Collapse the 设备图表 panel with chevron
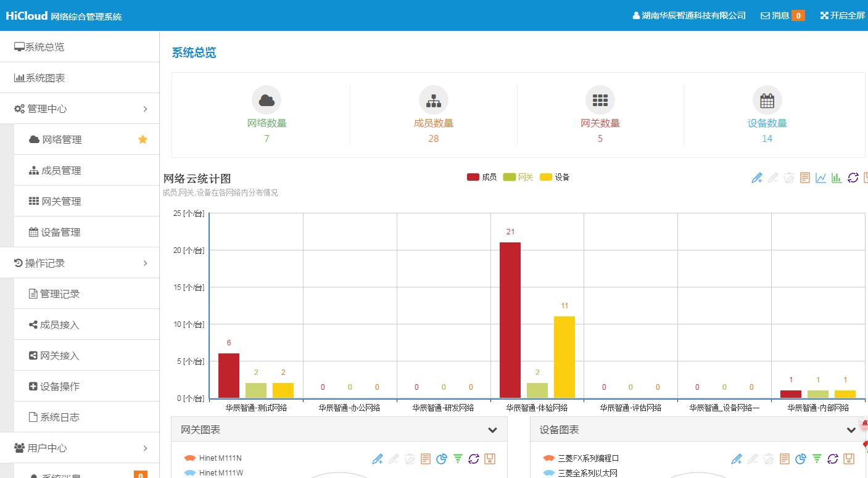 coord(851,430)
